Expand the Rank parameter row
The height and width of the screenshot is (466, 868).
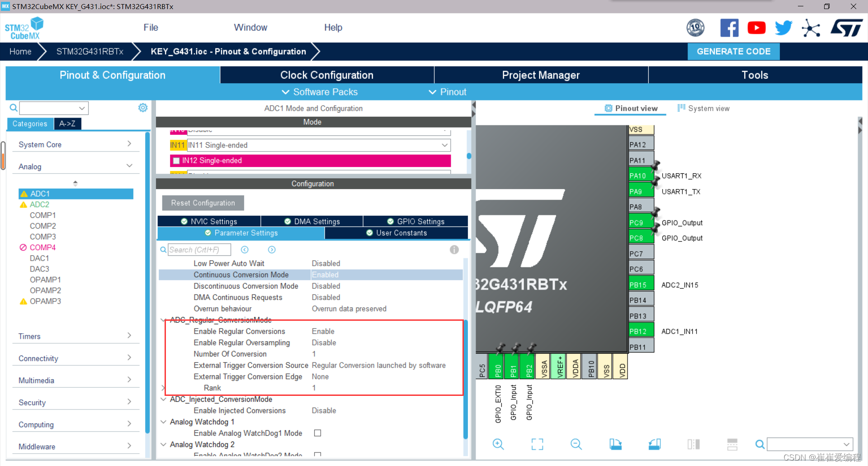[163, 388]
